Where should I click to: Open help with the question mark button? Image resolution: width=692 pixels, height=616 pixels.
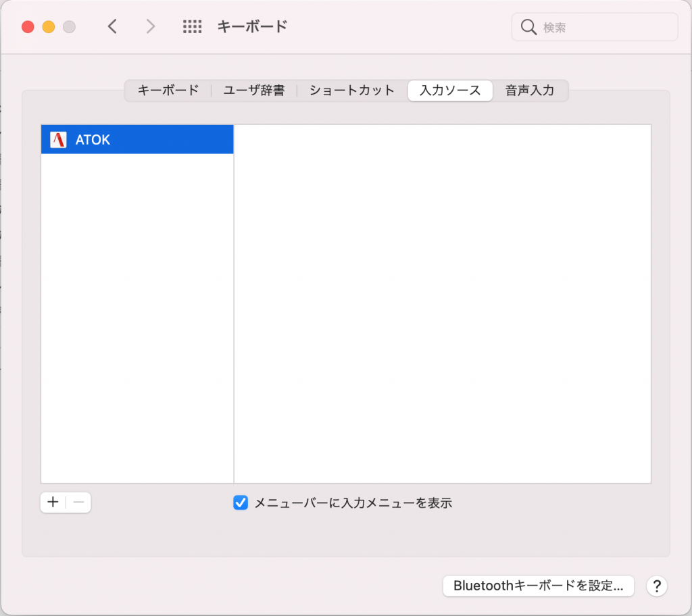(x=657, y=586)
